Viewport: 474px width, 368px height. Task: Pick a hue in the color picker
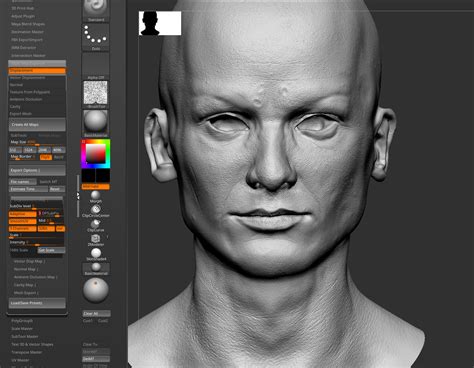[96, 154]
